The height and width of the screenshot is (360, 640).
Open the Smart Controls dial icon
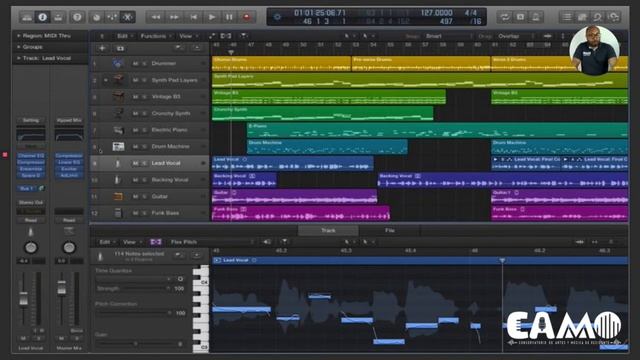(97, 17)
